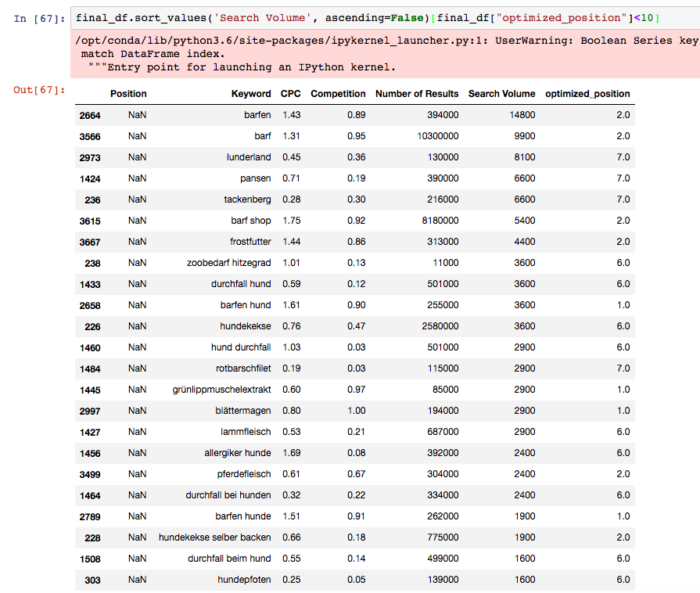The height and width of the screenshot is (593, 700).
Task: Click the Keyword column header
Action: coord(251,94)
